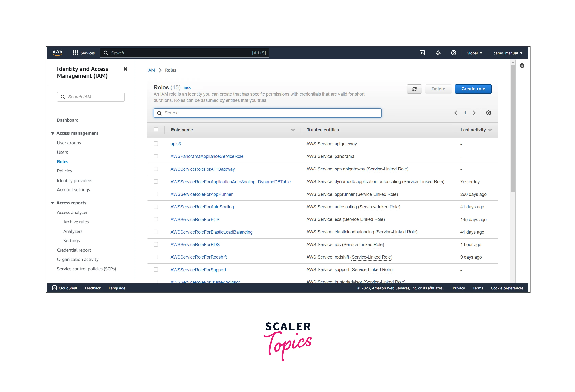
Task: Toggle the select-all roles checkbox
Action: pos(156,130)
